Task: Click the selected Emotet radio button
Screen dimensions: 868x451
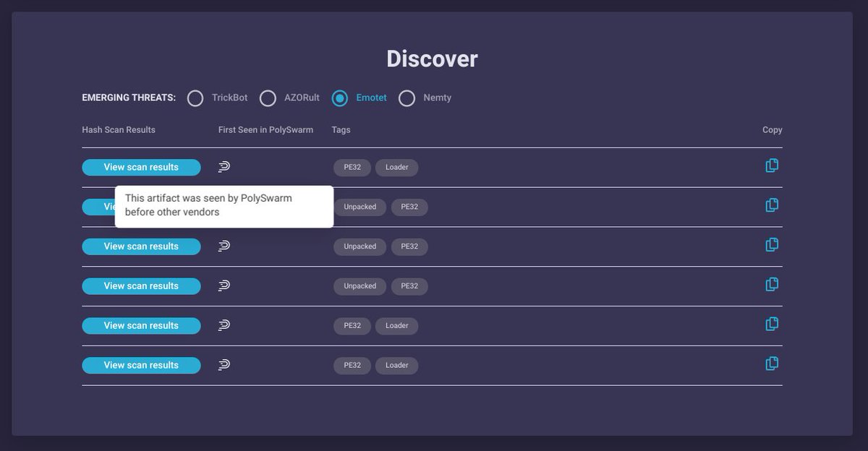Action: pos(340,98)
